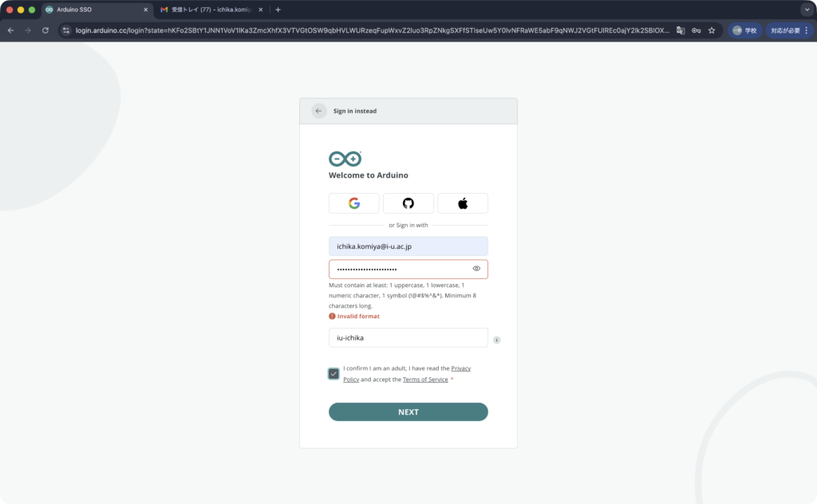Open the tab list dropdown arrow

(805, 10)
